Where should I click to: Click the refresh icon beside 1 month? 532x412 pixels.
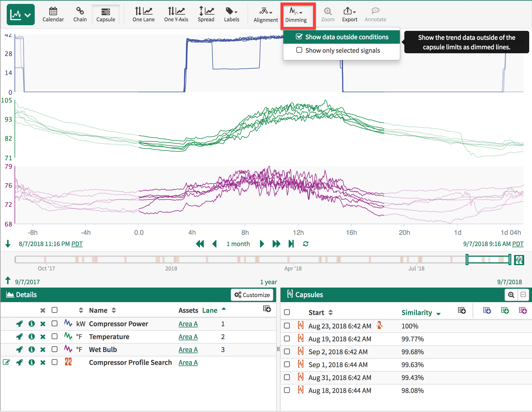[x=305, y=244]
